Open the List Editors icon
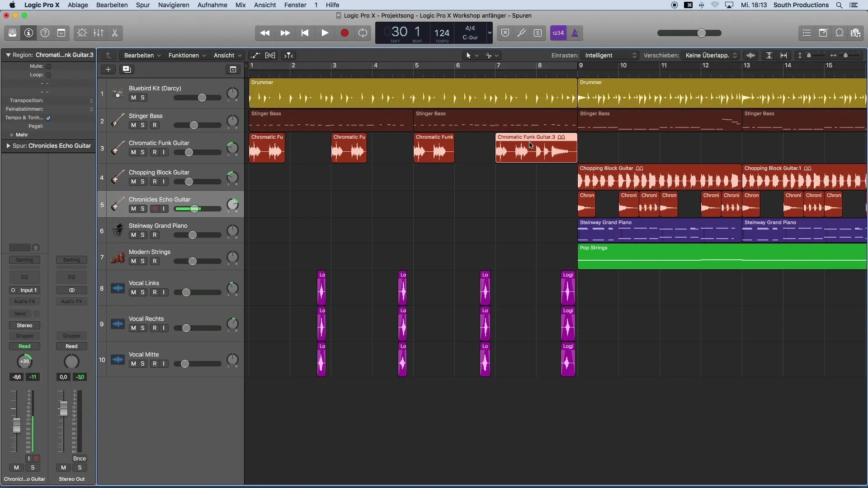The width and height of the screenshot is (868, 488). coord(807,33)
